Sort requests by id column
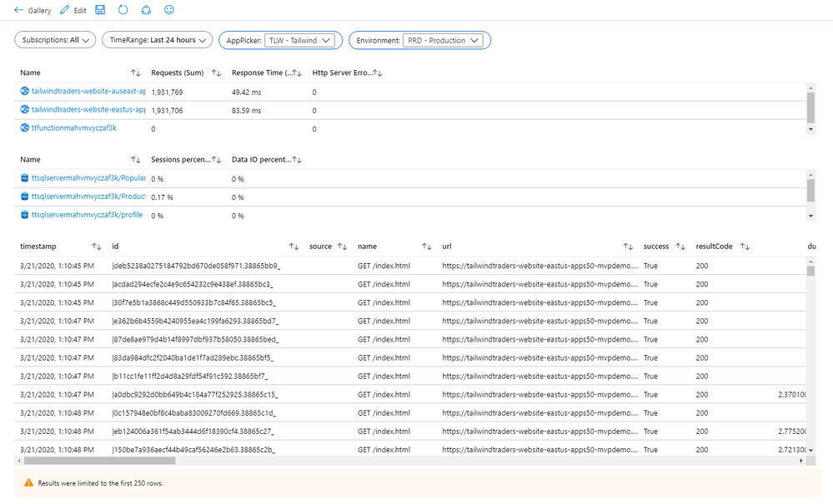The image size is (833, 504). (x=294, y=247)
